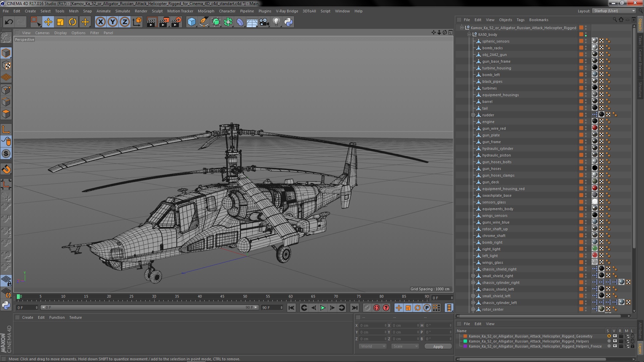Open Edit Render Settings icon

[x=176, y=22]
